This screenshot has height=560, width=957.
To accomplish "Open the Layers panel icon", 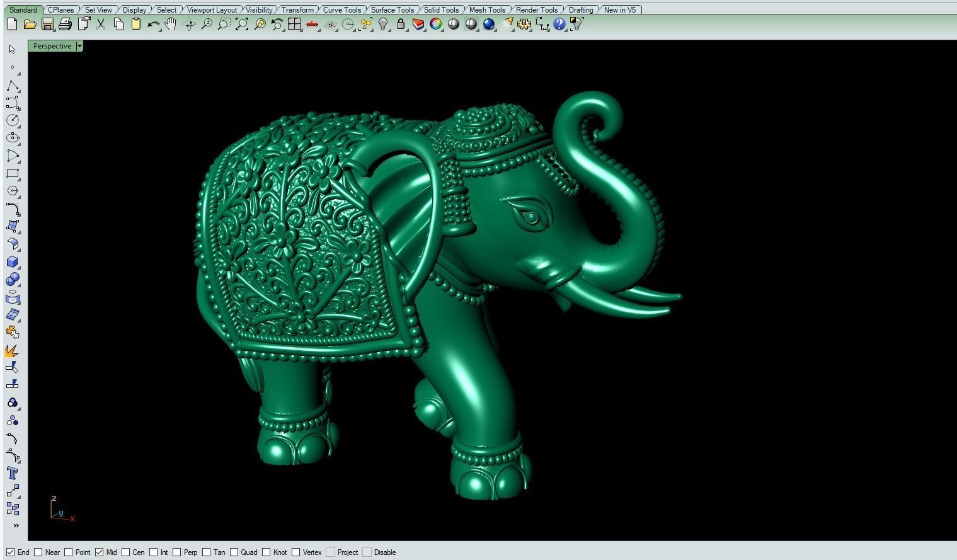I will [x=418, y=25].
